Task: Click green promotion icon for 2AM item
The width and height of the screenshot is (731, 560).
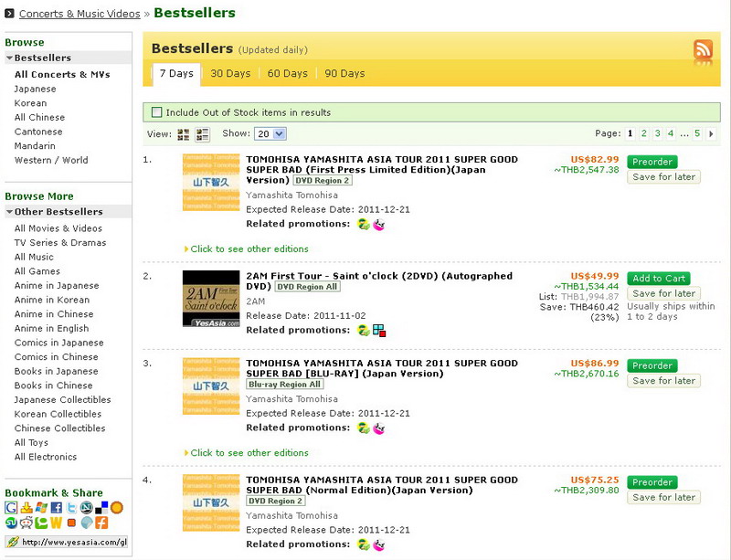Action: coord(364,330)
